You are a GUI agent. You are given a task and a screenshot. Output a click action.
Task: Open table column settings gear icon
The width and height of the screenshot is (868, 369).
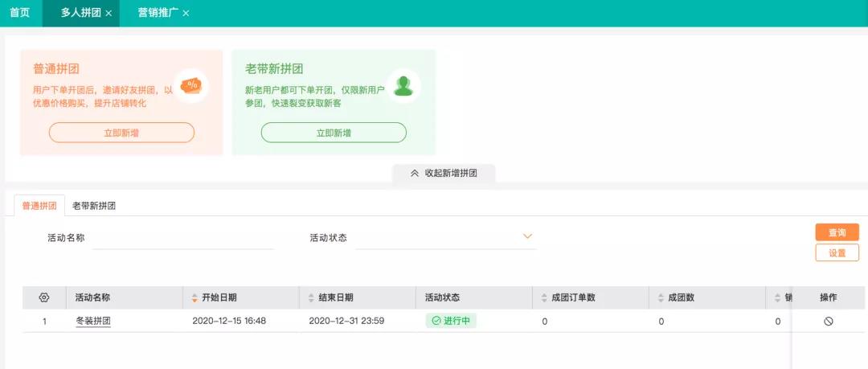pyautogui.click(x=44, y=297)
